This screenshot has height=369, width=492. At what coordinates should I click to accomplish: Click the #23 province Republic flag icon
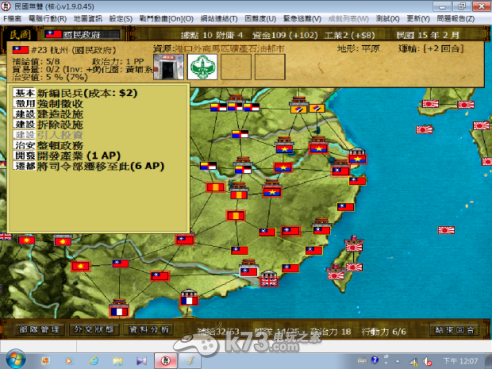pyautogui.click(x=21, y=50)
